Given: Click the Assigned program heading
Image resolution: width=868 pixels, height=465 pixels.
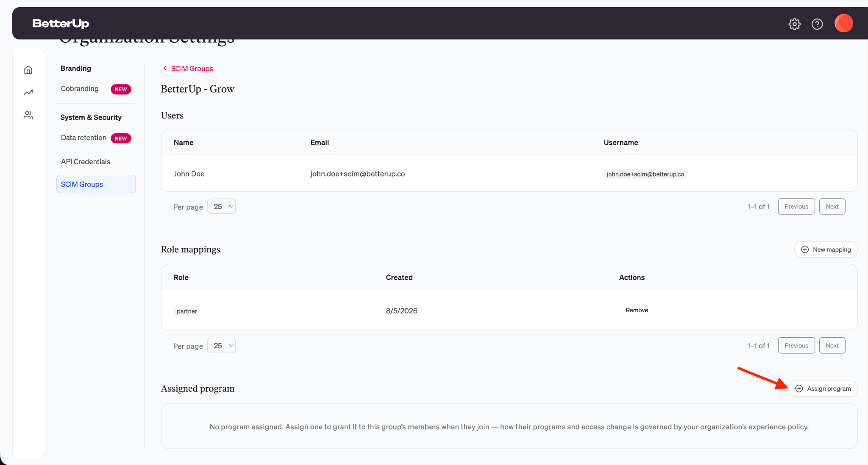Looking at the screenshot, I should 198,388.
